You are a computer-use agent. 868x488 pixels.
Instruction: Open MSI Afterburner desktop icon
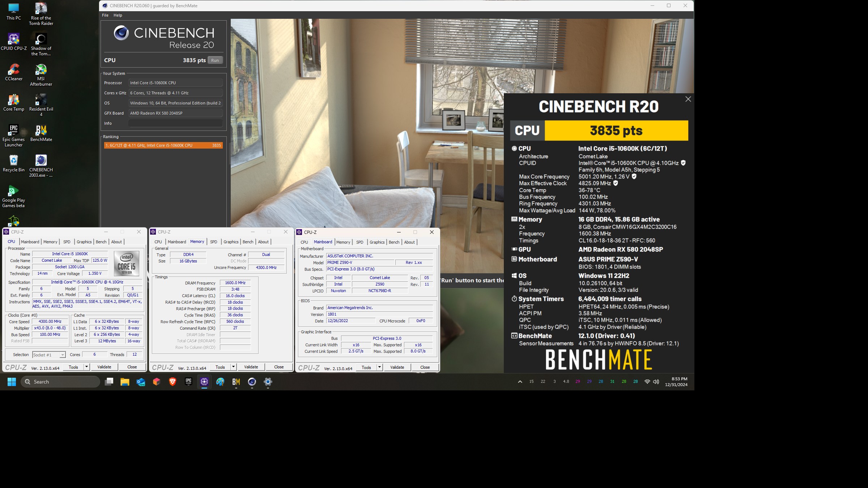[41, 75]
